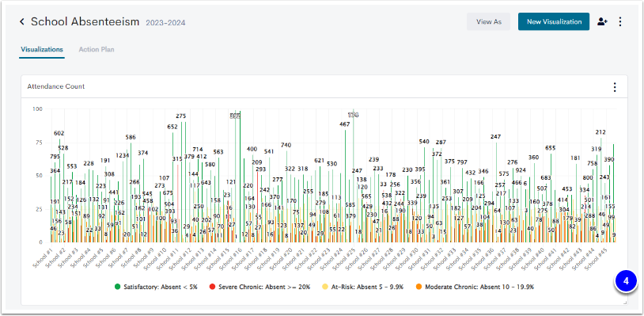Open the View As option
This screenshot has width=644, height=316.
488,21
